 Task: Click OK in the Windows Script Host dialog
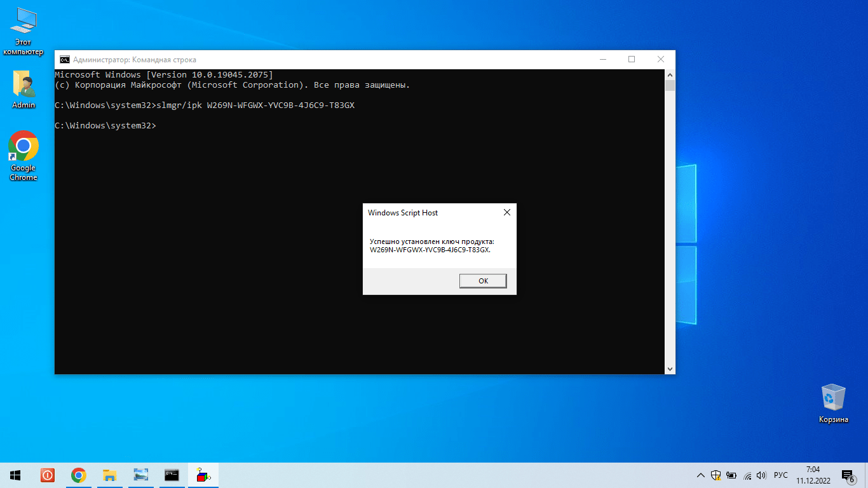tap(483, 281)
